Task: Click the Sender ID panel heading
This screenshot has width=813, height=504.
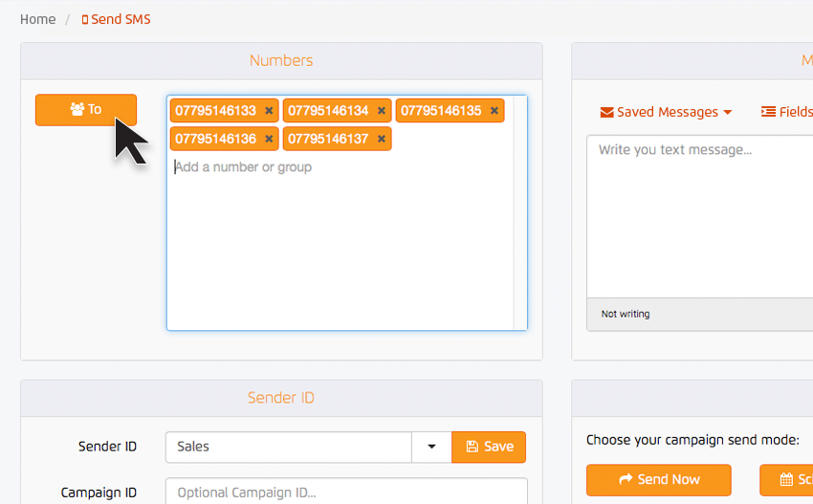Action: pyautogui.click(x=281, y=398)
